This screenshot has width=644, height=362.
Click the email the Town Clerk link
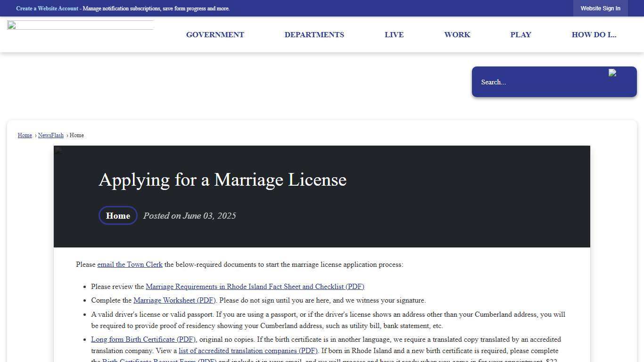point(130,264)
